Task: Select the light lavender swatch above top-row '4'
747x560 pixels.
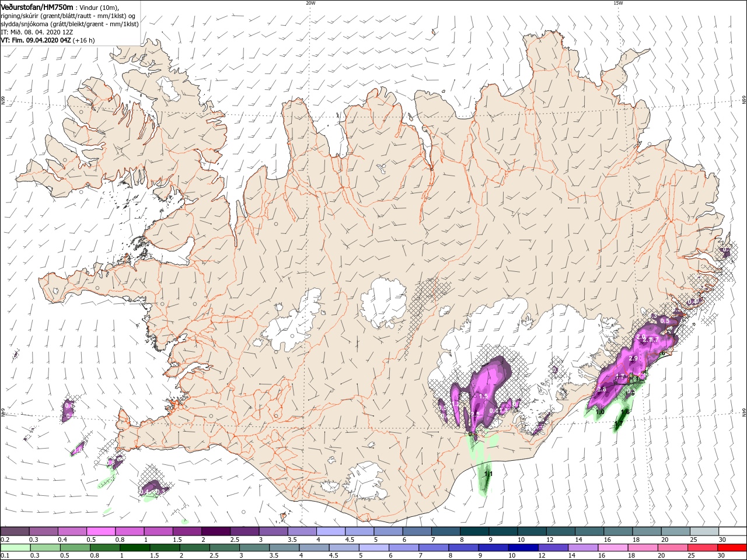Action: 330,531
